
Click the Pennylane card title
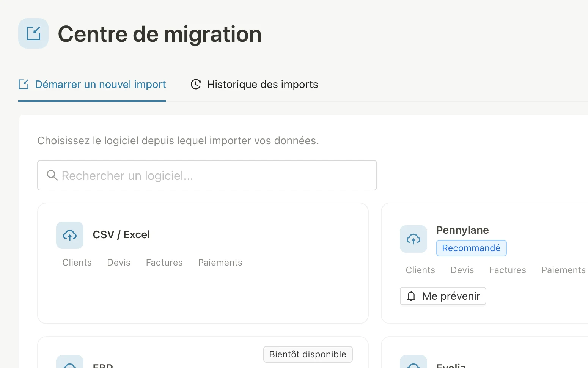click(462, 230)
